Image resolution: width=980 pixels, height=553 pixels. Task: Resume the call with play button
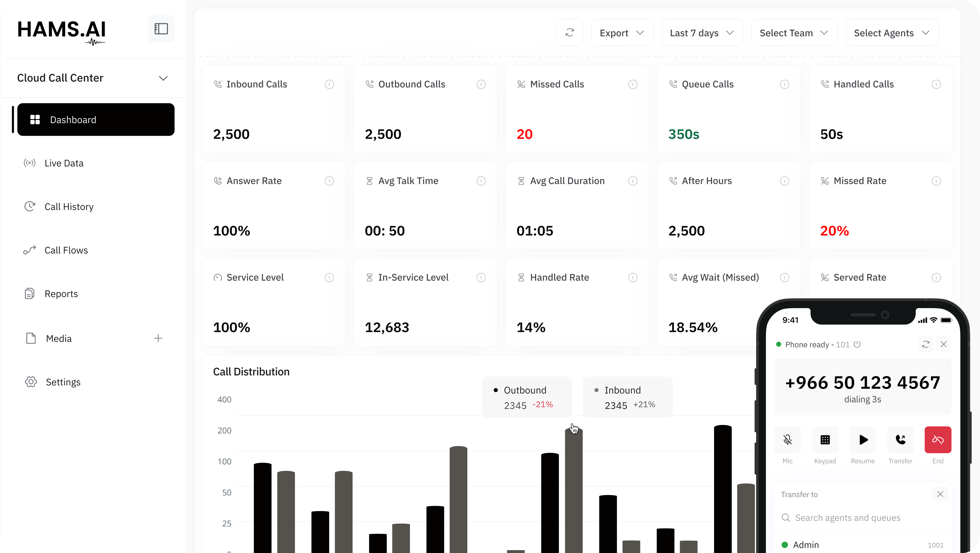(x=863, y=440)
